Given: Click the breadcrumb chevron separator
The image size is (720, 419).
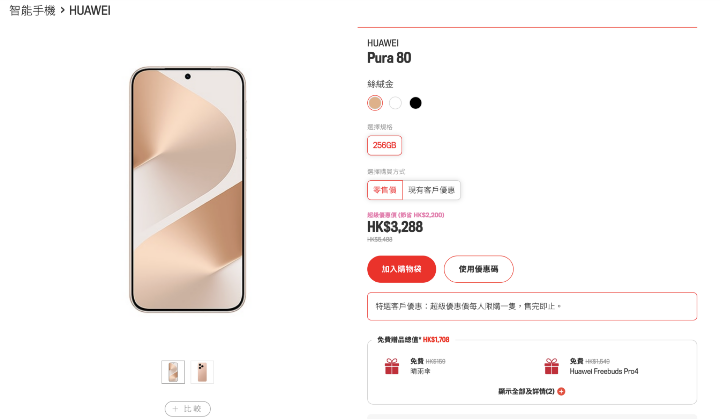Looking at the screenshot, I should pyautogui.click(x=62, y=10).
